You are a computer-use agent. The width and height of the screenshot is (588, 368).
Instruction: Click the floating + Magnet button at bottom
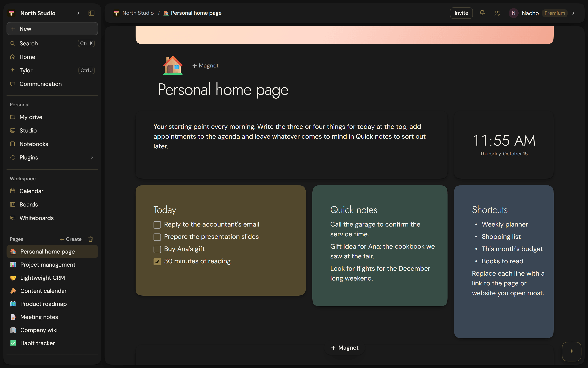pyautogui.click(x=345, y=348)
